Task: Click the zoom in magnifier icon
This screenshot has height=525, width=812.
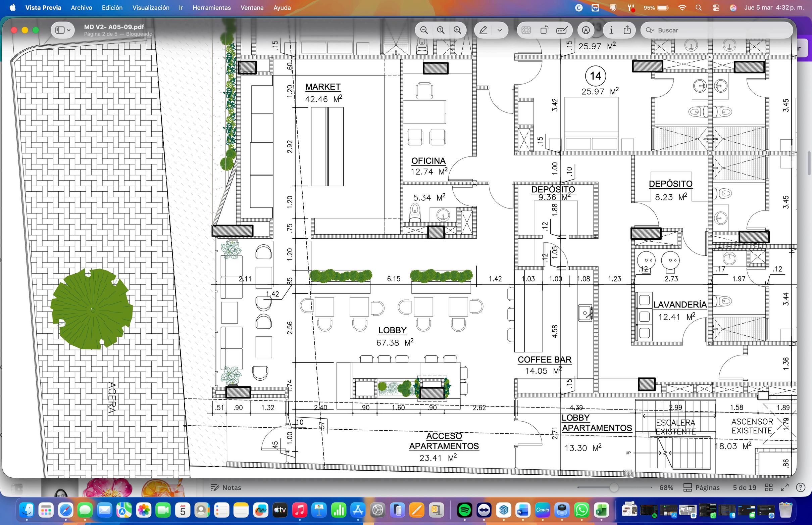Action: pyautogui.click(x=457, y=30)
